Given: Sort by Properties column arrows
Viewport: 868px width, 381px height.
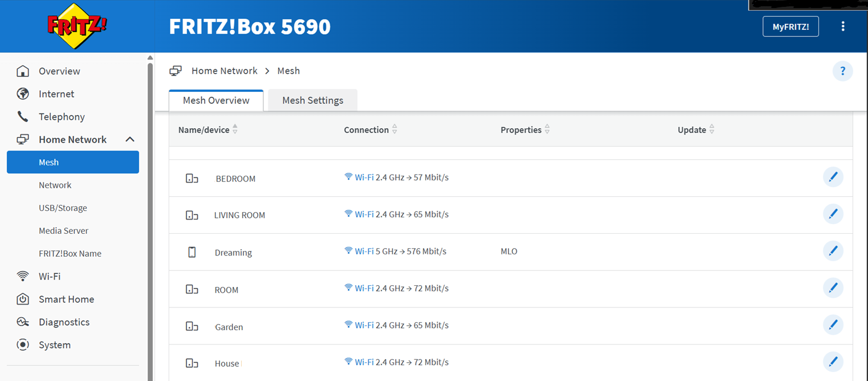Looking at the screenshot, I should 547,130.
